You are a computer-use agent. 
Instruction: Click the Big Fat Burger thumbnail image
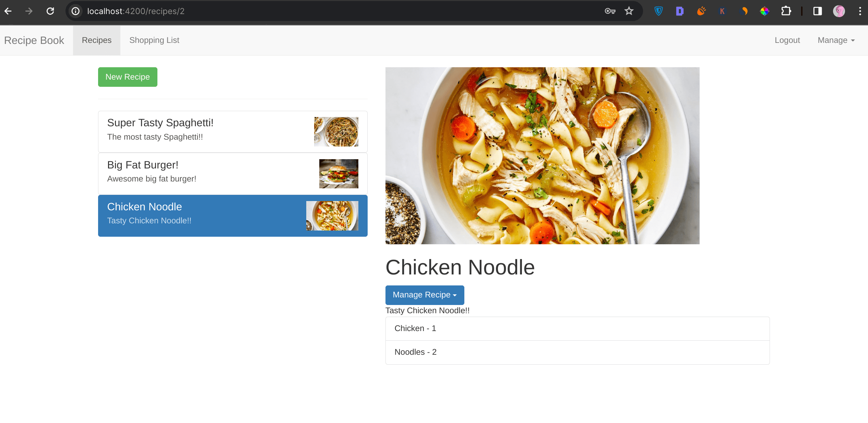[x=338, y=174]
